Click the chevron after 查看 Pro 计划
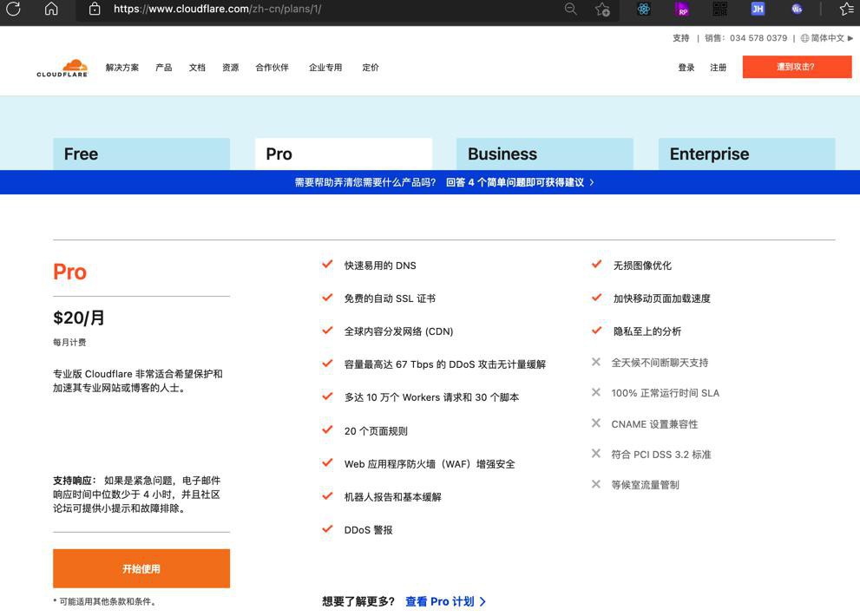The height and width of the screenshot is (616, 860). pyautogui.click(x=483, y=602)
